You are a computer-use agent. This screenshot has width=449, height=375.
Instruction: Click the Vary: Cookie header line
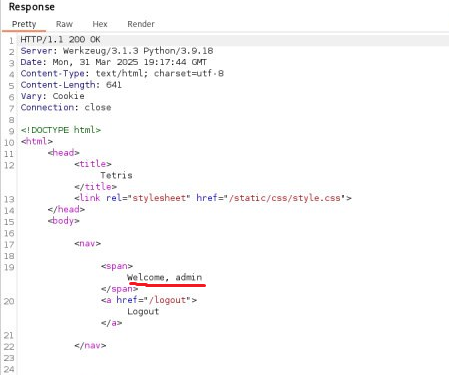click(52, 96)
